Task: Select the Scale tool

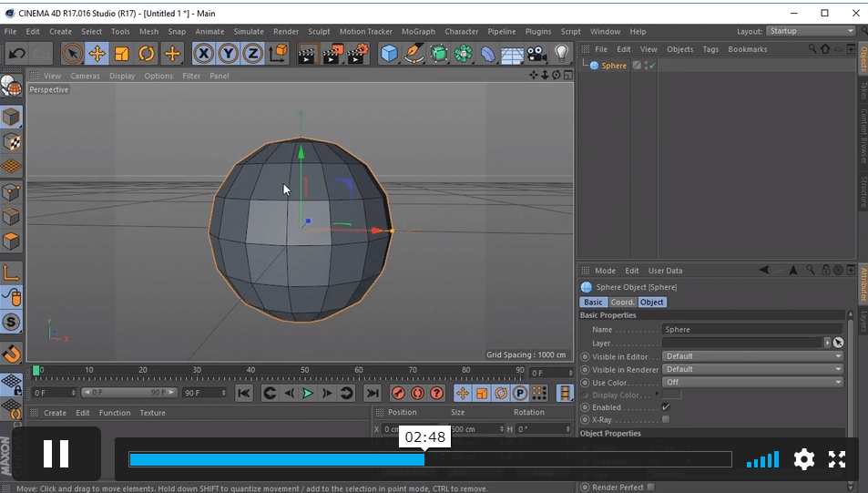Action: tap(121, 54)
